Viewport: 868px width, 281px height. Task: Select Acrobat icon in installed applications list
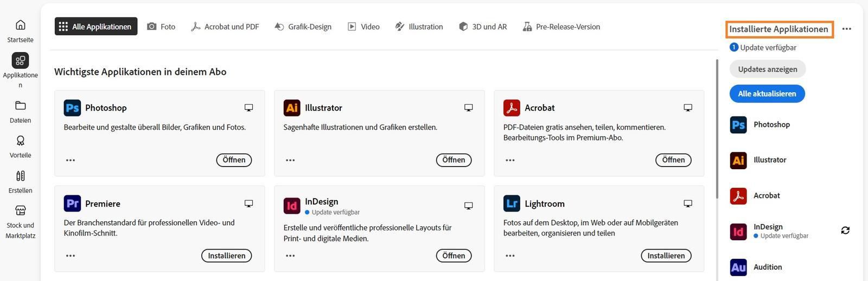click(x=738, y=196)
